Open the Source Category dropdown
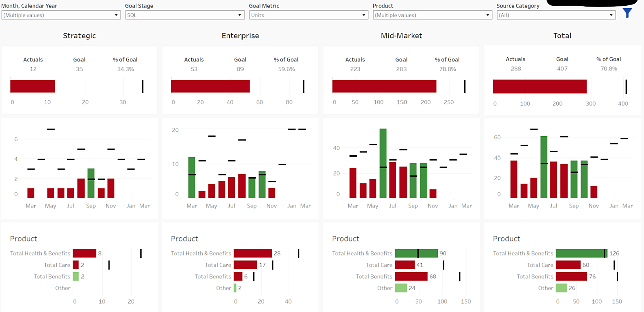The width and height of the screenshot is (644, 312). [555, 15]
